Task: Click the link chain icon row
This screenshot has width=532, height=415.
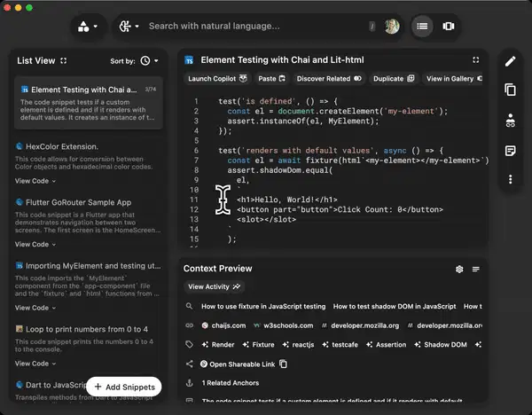Action: click(190, 325)
